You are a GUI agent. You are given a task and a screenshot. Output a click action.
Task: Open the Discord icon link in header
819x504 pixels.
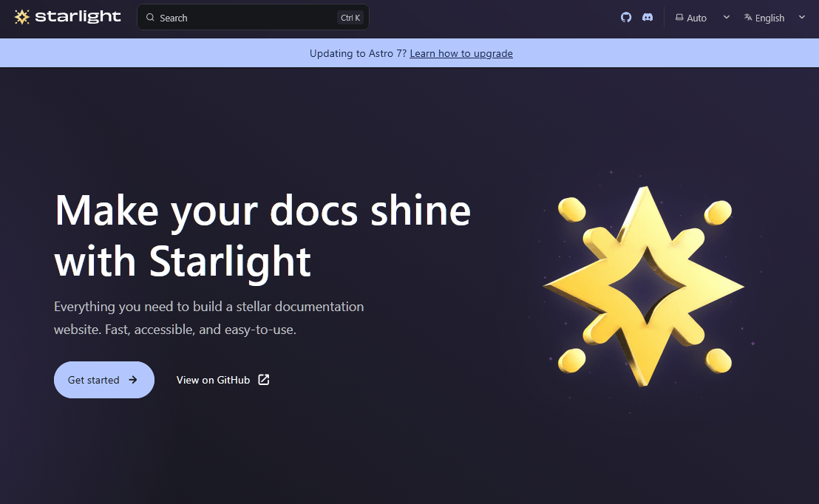(648, 17)
